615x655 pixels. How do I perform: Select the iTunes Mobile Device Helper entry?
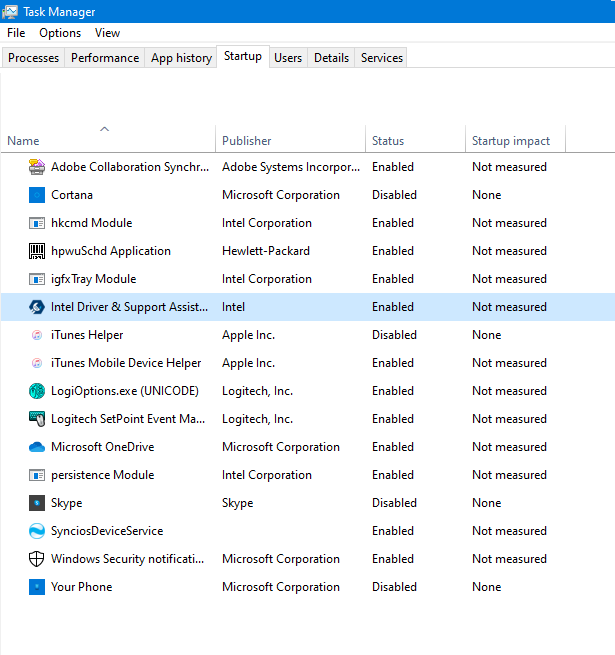(x=126, y=363)
